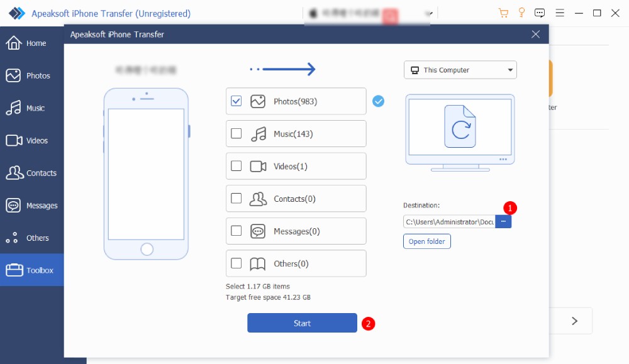The width and height of the screenshot is (629, 364).
Task: Open the hamburger menu icon
Action: (560, 13)
